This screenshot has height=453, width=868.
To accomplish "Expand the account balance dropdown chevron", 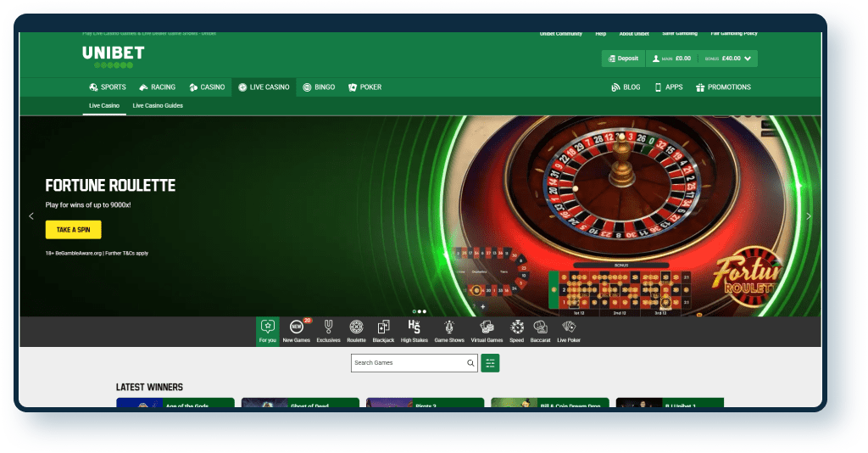I will [x=748, y=59].
